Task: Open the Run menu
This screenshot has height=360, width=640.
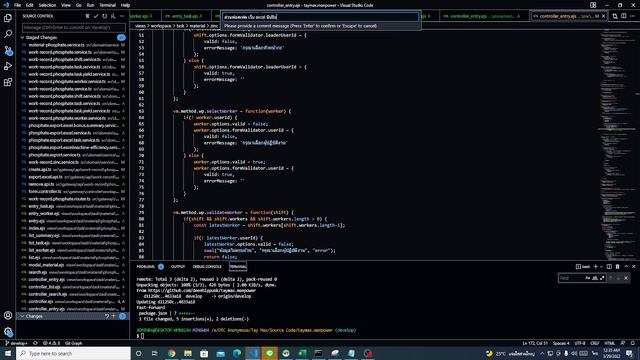Action: coord(90,5)
